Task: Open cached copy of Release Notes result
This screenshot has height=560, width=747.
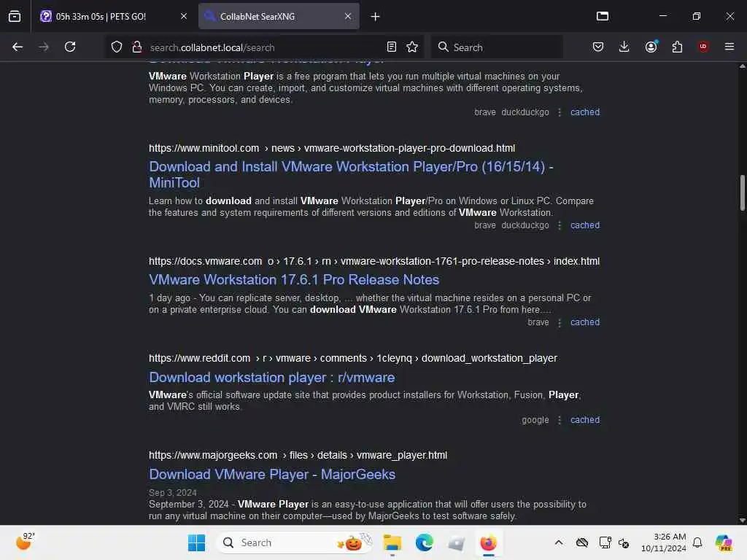Action: [x=585, y=322]
